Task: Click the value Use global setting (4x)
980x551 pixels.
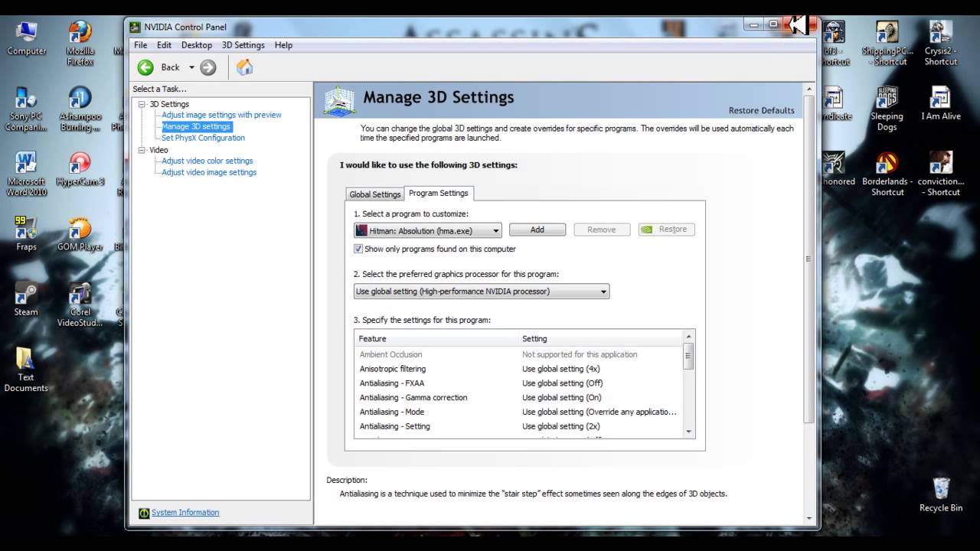Action: (x=561, y=369)
